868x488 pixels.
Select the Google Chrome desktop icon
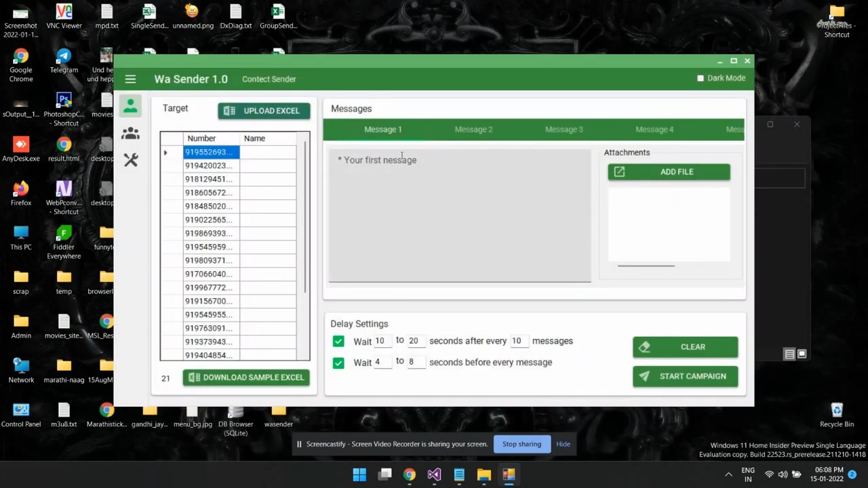pyautogui.click(x=21, y=66)
